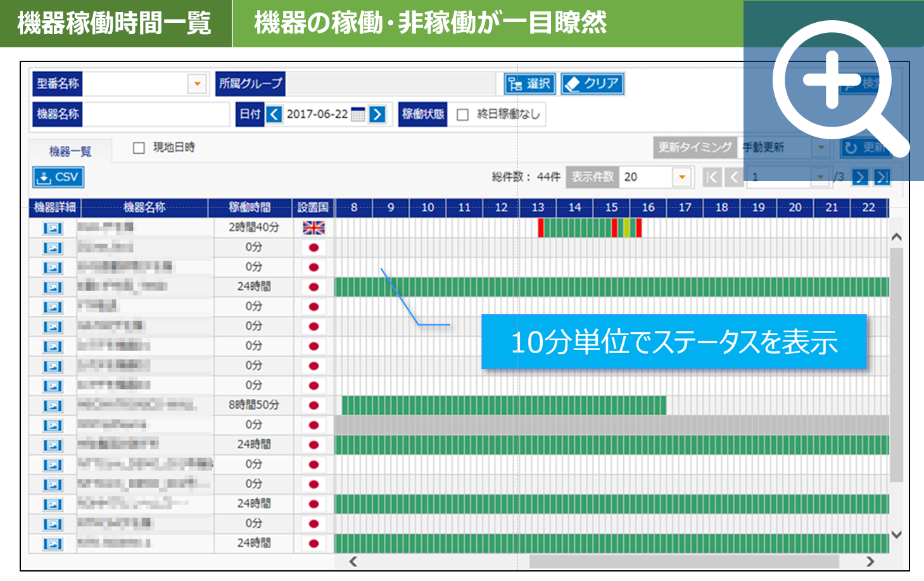Screen dimensions: 924x581
Task: Go to the next results page
Action: [860, 177]
